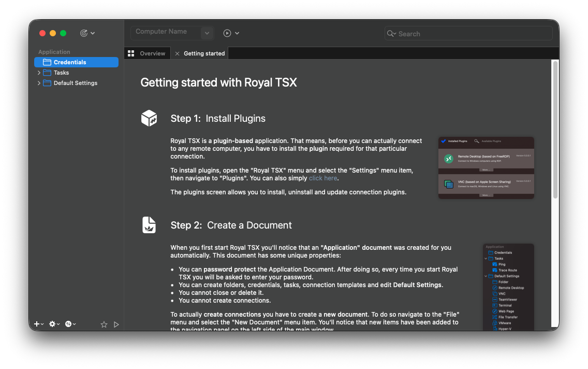Switch to the Overview tab
588x369 pixels.
[148, 53]
